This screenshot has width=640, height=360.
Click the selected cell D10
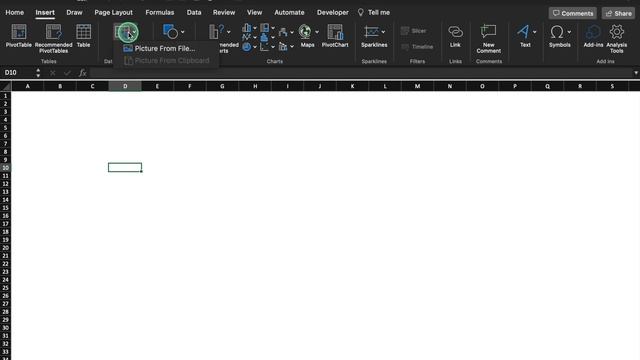[125, 167]
